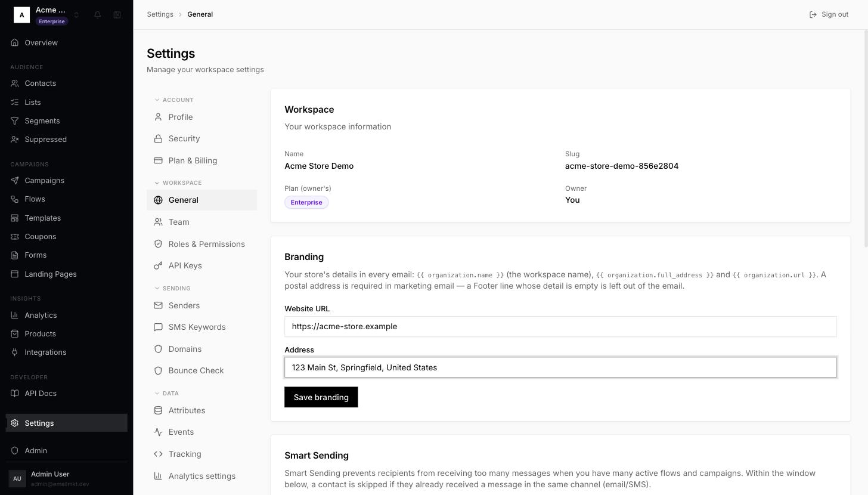Click the Settings breadcrumb link
This screenshot has height=495, width=868.
point(160,14)
